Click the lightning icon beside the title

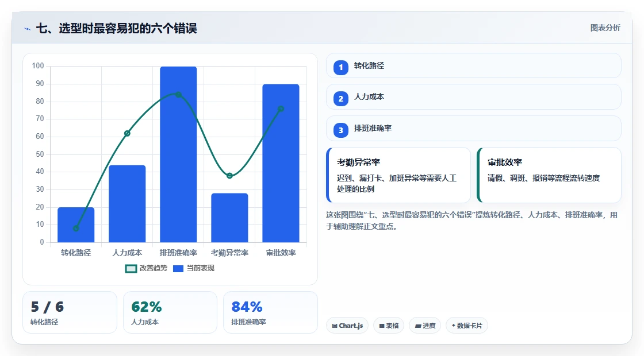click(x=28, y=29)
